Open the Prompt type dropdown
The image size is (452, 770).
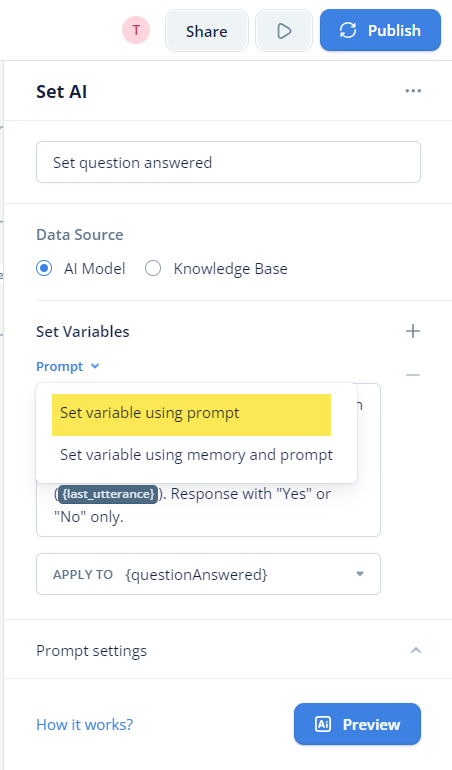point(68,366)
